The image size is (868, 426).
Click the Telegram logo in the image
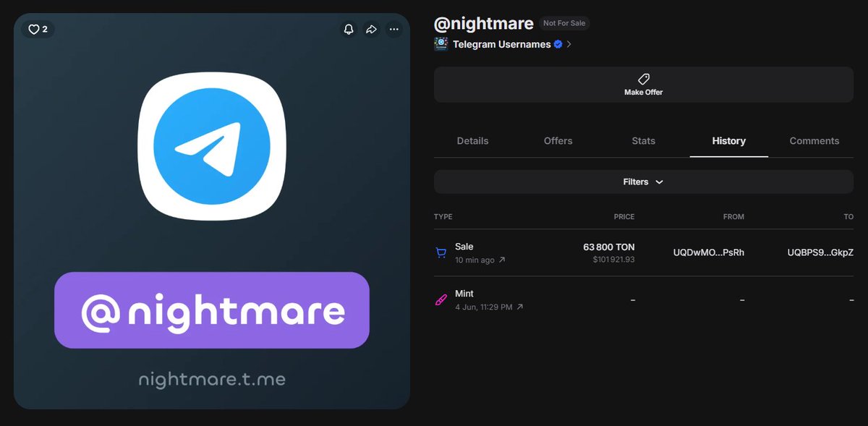tap(212, 147)
